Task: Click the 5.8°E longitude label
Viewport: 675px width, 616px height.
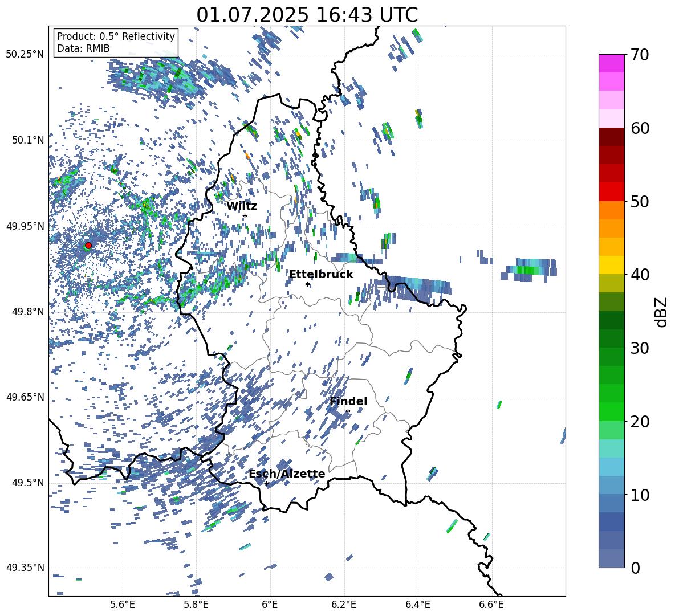Action: click(x=196, y=605)
